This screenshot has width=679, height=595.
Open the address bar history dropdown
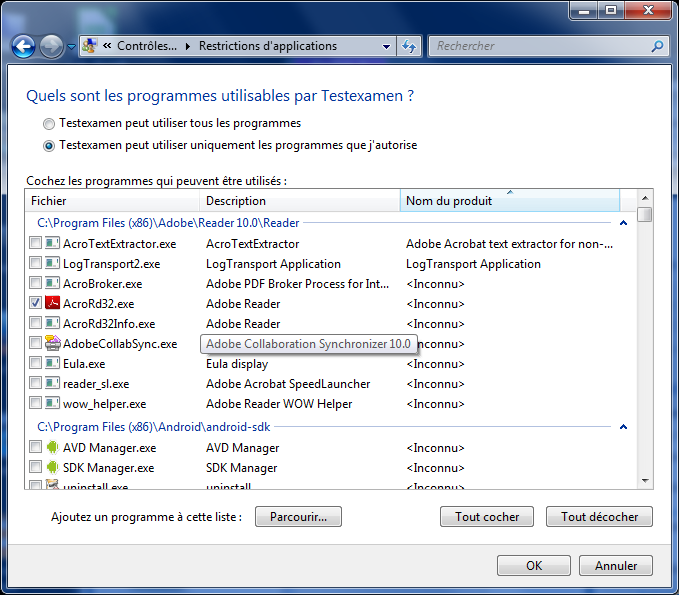pyautogui.click(x=387, y=46)
